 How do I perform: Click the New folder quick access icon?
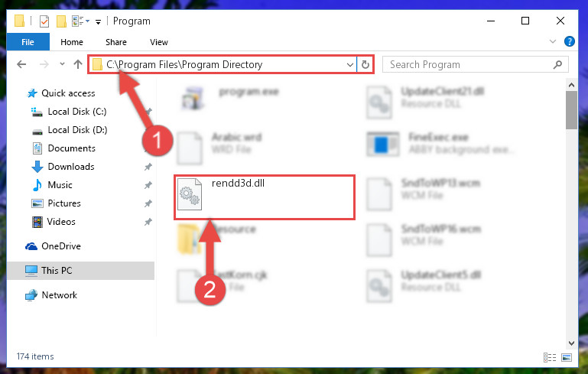61,21
